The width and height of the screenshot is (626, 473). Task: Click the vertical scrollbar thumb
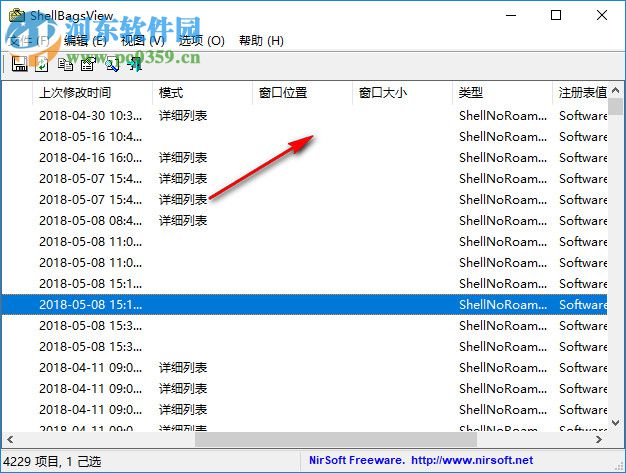[615, 106]
